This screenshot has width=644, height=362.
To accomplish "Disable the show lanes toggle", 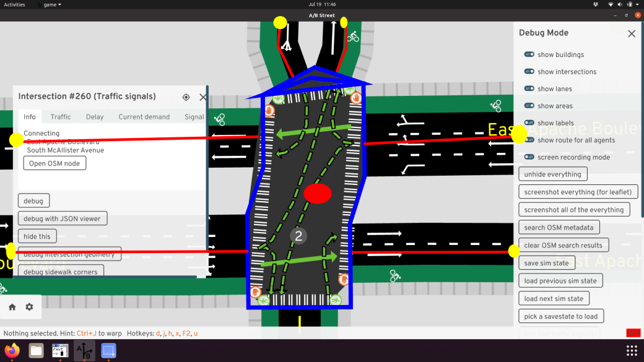I will pyautogui.click(x=529, y=88).
